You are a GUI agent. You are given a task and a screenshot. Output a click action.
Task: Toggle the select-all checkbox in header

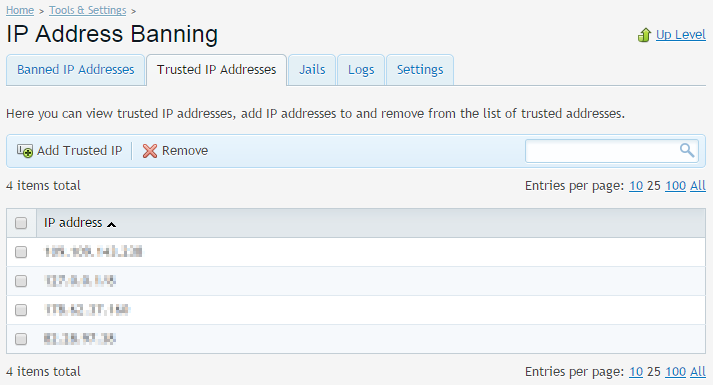(x=21, y=223)
